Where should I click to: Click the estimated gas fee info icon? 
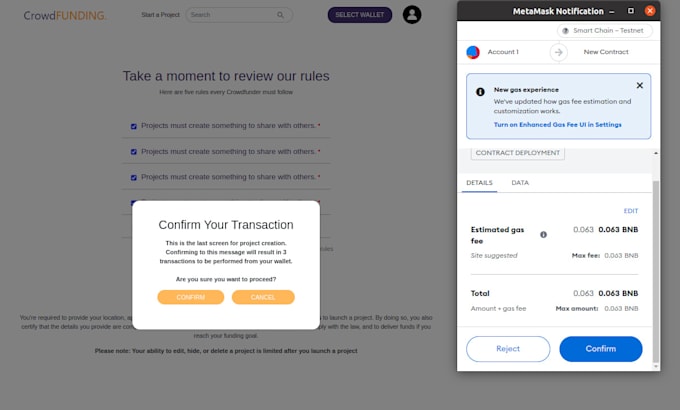tap(543, 235)
